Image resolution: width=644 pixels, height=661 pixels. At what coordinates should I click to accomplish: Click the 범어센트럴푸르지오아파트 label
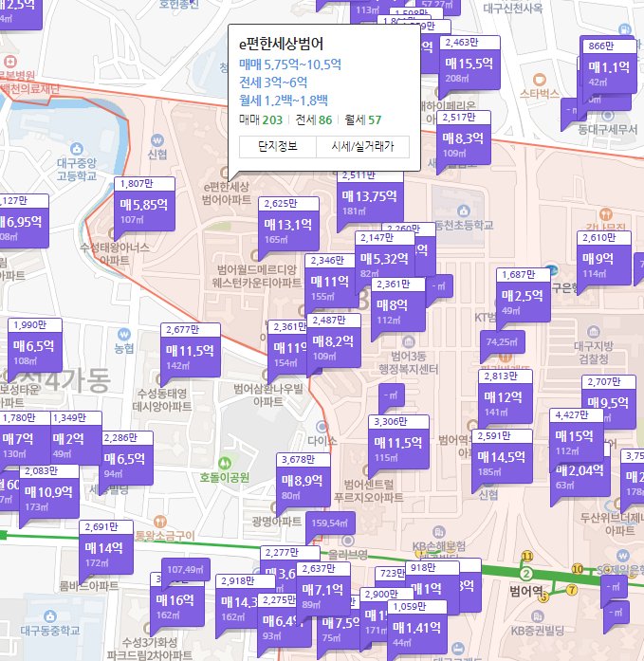pos(369,491)
